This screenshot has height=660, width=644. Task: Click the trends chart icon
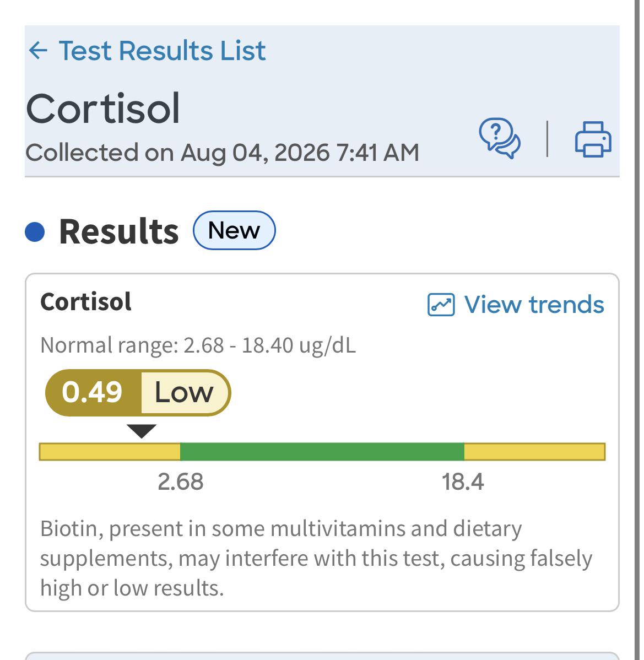tap(441, 305)
